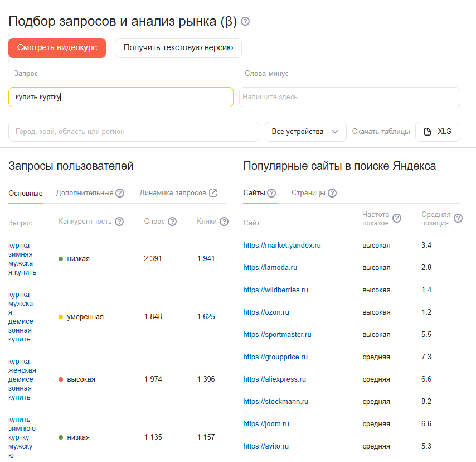The width and height of the screenshot is (476, 462).
Task: Click help icon beside Дополнительные tab
Action: [120, 193]
